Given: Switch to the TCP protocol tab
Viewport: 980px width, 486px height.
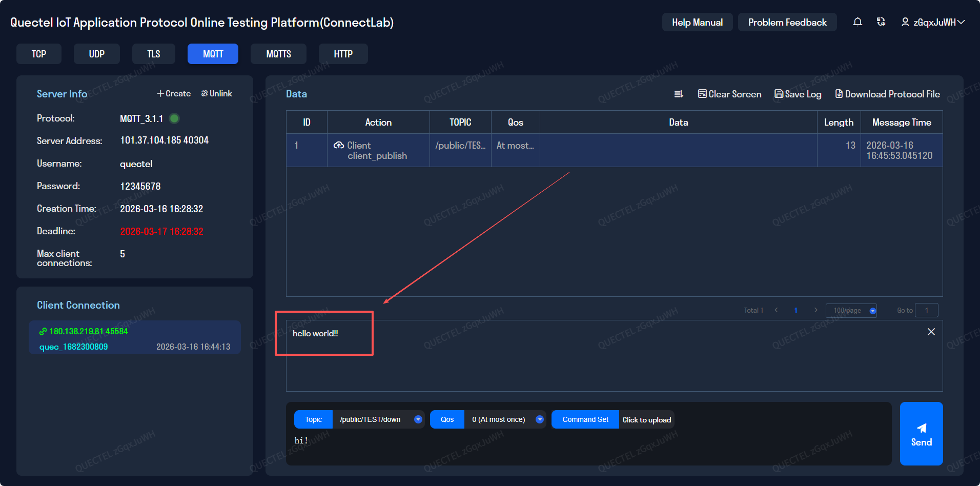Looking at the screenshot, I should click(x=39, y=54).
